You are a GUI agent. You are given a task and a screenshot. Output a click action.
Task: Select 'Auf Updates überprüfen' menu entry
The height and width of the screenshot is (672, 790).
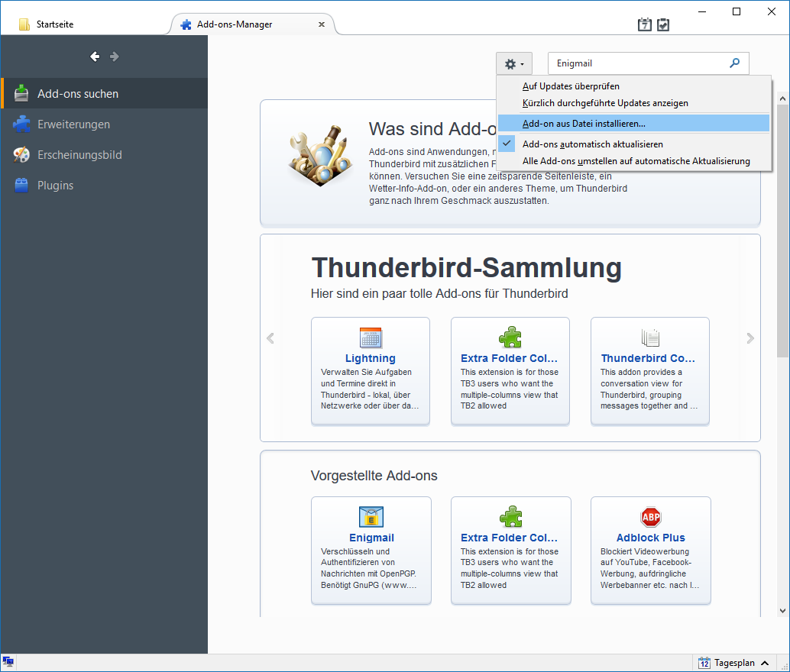(x=633, y=86)
